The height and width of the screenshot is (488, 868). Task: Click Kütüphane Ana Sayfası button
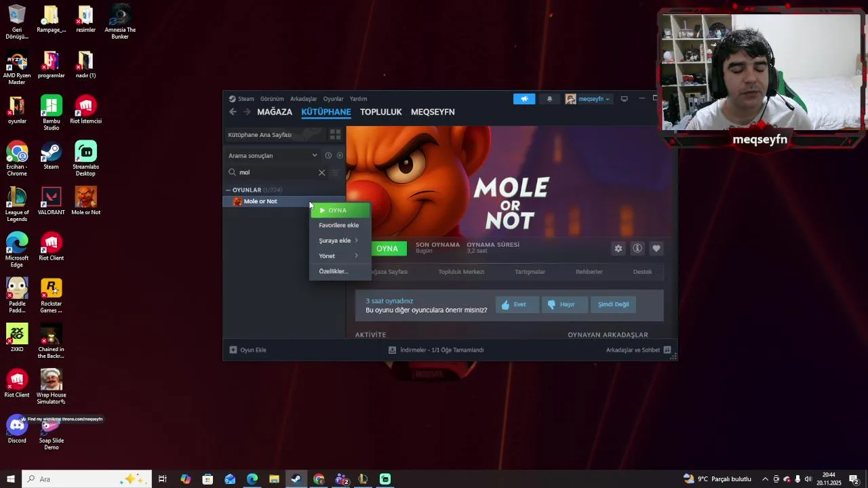click(x=275, y=135)
